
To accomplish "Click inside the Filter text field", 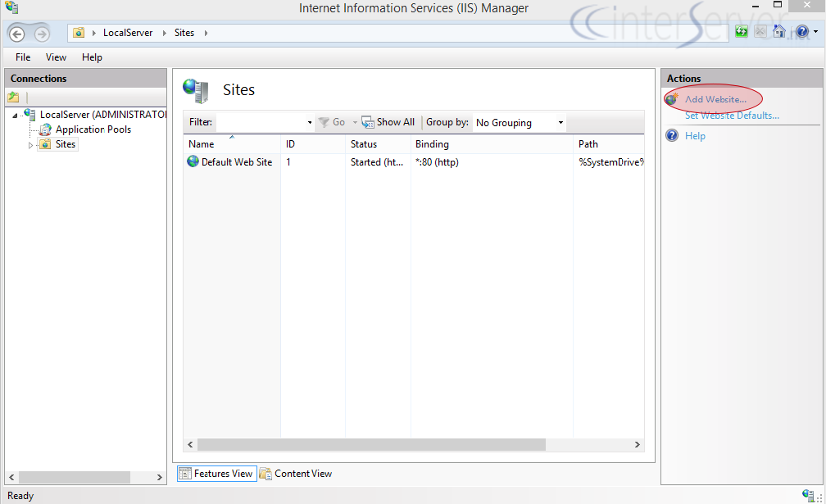I will (x=261, y=122).
